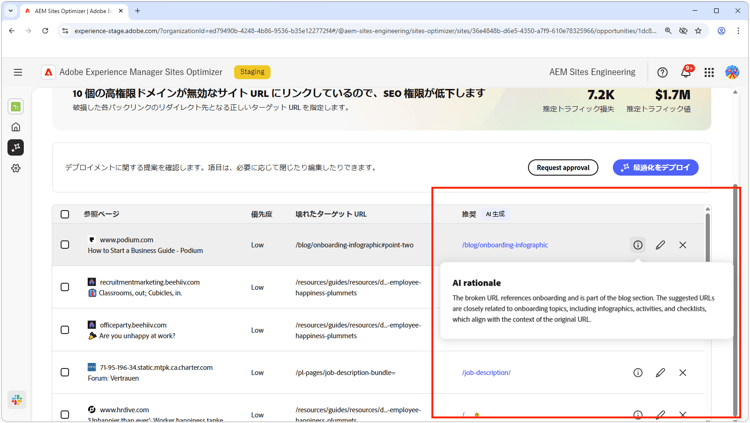Bookmark this page with star icon

698,31
